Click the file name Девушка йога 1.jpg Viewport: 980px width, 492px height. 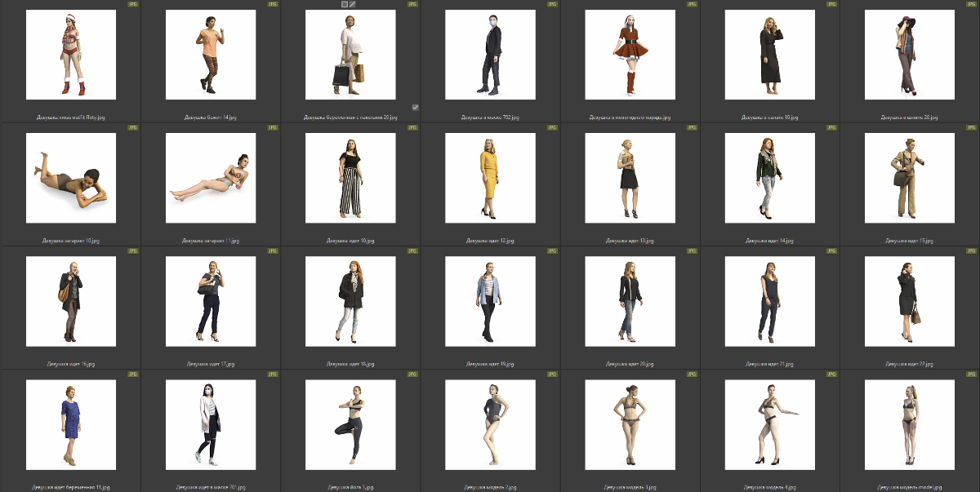tap(350, 488)
